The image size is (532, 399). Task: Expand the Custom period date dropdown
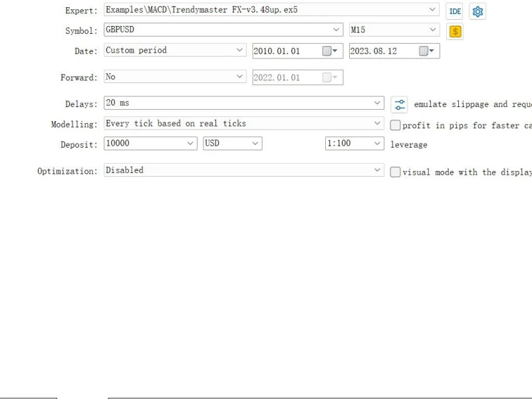(240, 50)
